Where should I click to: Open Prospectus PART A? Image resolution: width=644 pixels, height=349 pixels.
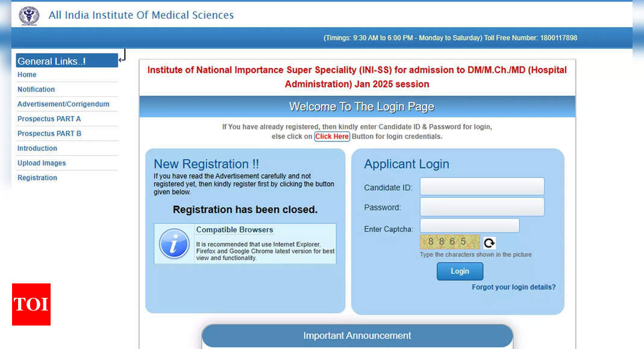[x=49, y=119]
